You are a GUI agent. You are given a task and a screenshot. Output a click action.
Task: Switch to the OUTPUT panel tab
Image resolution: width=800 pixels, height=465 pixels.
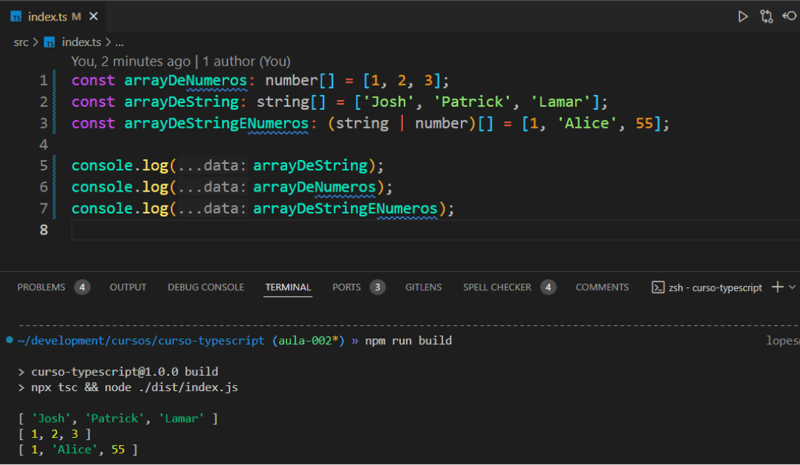coord(128,287)
